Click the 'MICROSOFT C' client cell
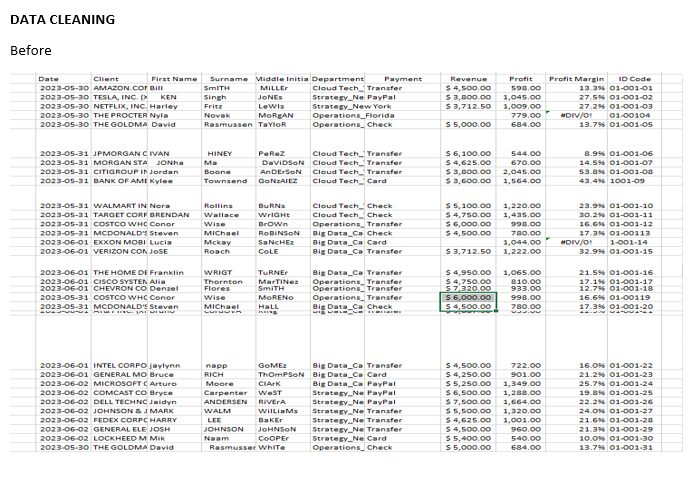Image resolution: width=692 pixels, height=492 pixels. pos(120,384)
